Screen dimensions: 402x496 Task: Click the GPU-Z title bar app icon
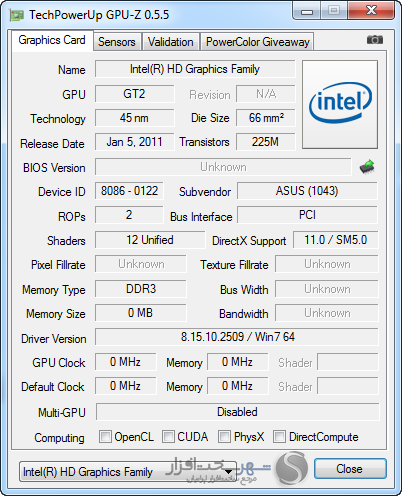coord(17,15)
